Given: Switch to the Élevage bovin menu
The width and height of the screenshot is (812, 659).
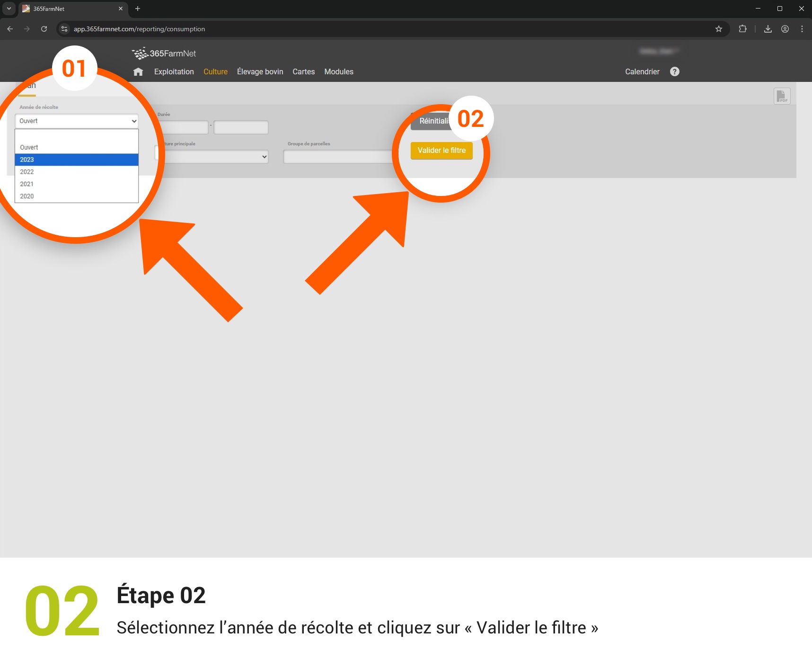Looking at the screenshot, I should point(260,72).
